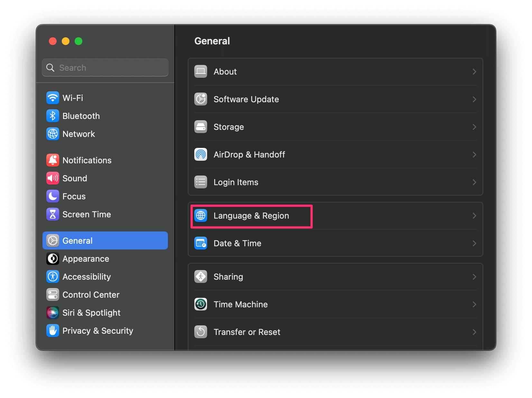Click the Bluetooth icon in sidebar
Image resolution: width=532 pixels, height=398 pixels.
tap(53, 116)
